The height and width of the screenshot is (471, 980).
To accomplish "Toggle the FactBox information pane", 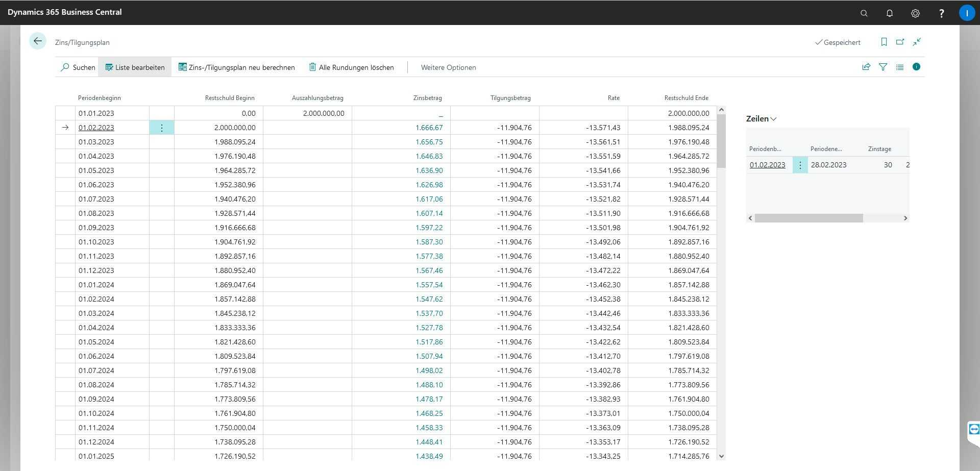I will tap(916, 67).
